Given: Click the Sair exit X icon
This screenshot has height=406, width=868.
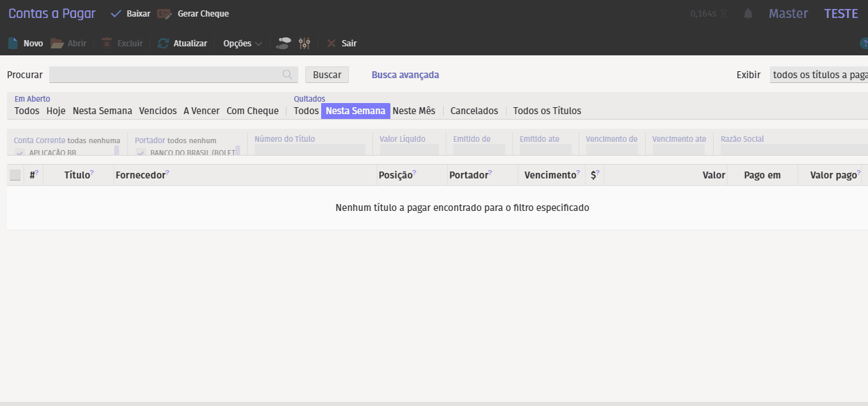Looking at the screenshot, I should click(332, 44).
